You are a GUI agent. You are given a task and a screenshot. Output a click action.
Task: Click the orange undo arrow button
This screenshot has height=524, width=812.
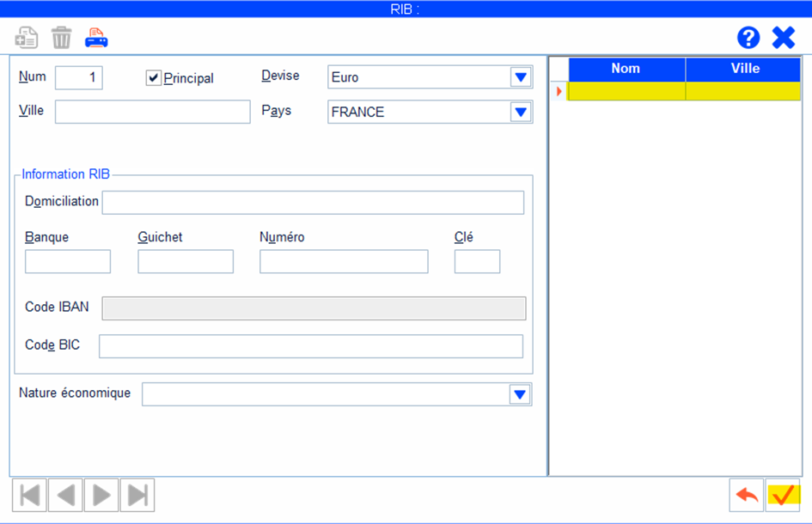[746, 496]
